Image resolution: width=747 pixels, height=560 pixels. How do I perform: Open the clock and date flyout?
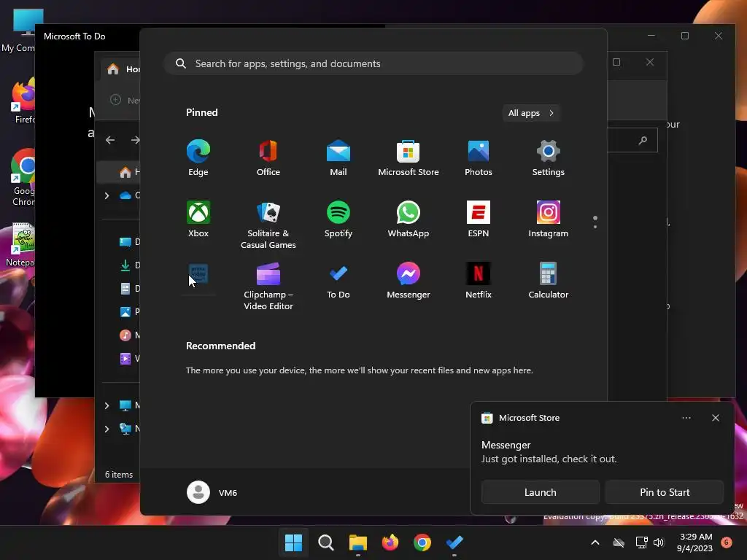pos(695,542)
